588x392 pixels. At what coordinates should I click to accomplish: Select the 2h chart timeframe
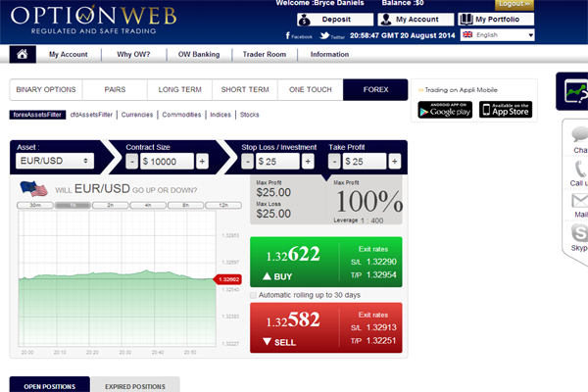(110, 205)
